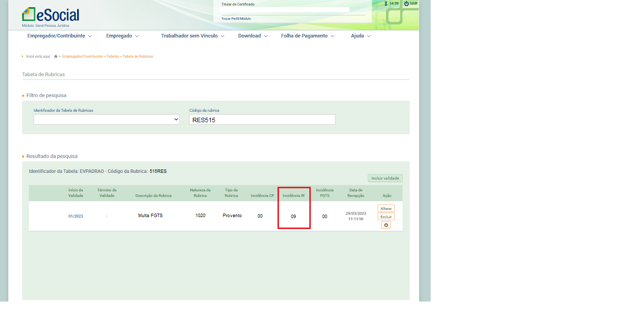Viewport: 644px width, 310px height.
Task: Click the home icon in the breadcrumb
Action: (x=56, y=57)
